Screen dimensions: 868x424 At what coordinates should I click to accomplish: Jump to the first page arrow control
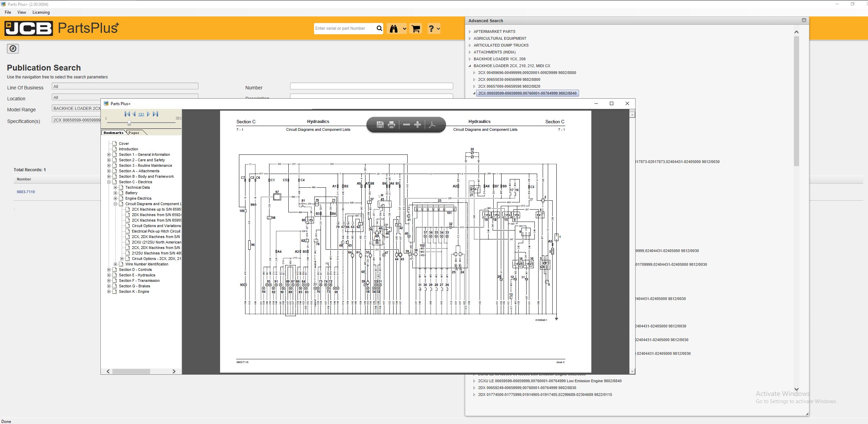tap(127, 114)
